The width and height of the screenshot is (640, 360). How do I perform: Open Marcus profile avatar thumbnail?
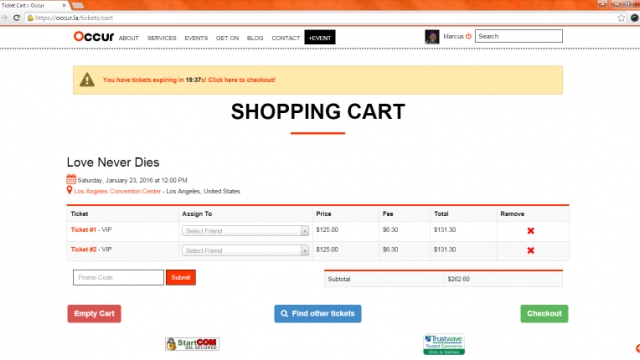click(432, 37)
